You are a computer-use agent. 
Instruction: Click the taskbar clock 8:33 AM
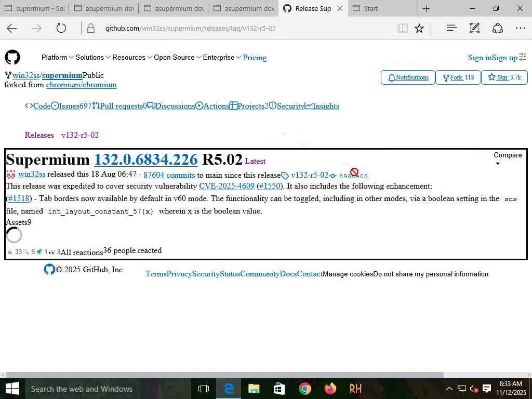(x=511, y=389)
